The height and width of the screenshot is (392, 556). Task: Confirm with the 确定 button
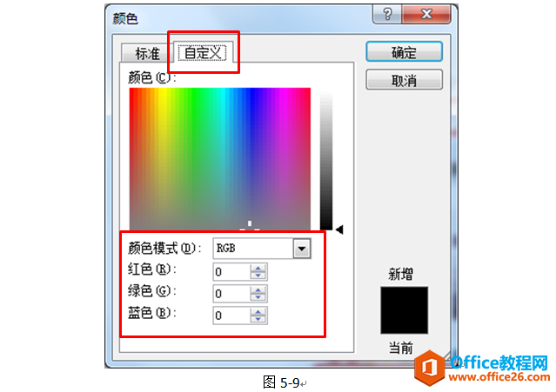(404, 52)
